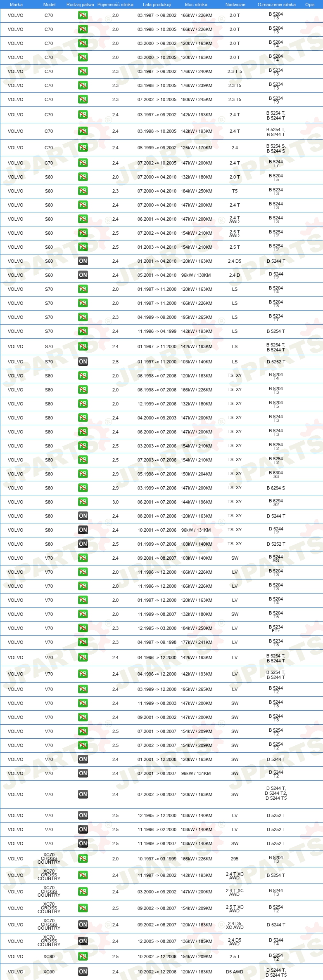The width and height of the screenshot is (323, 980).
Task: Click diesel ON icon in XC90 D5 AWD row
Action: coord(83,972)
